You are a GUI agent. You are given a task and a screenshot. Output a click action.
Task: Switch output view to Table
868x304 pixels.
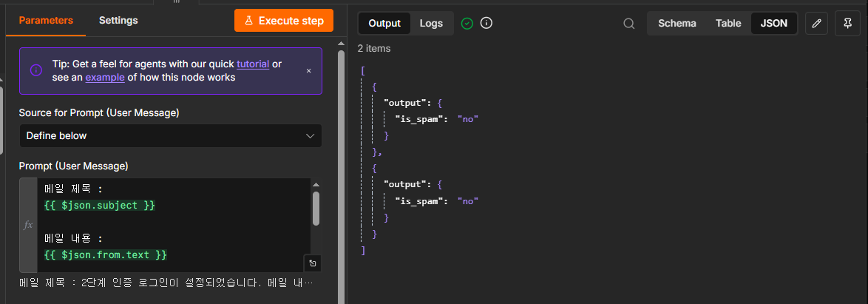(728, 23)
